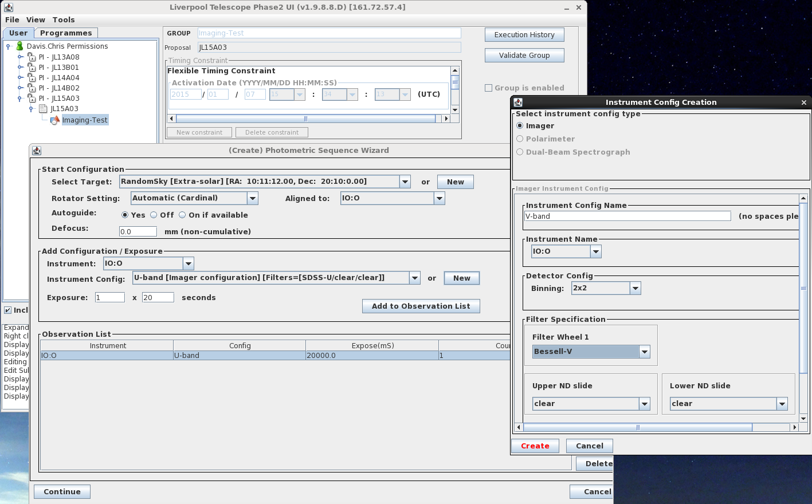This screenshot has width=812, height=504.
Task: Click the New constraint button
Action: (x=199, y=132)
